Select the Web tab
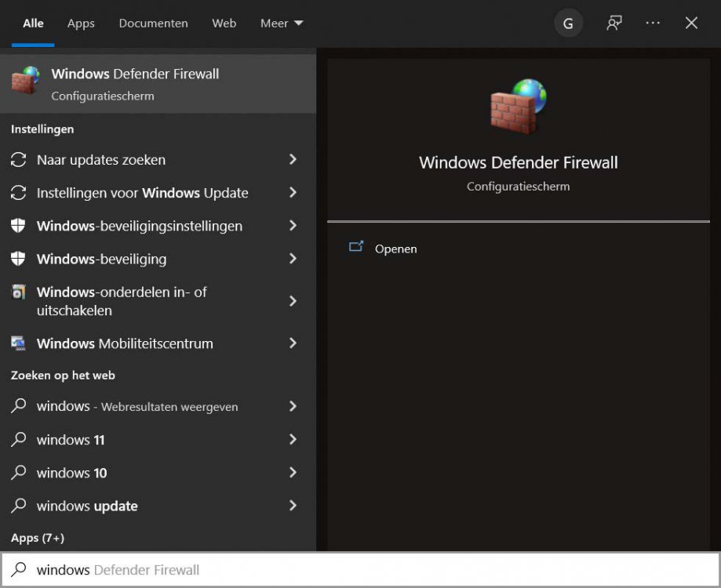The height and width of the screenshot is (588, 721). [224, 24]
